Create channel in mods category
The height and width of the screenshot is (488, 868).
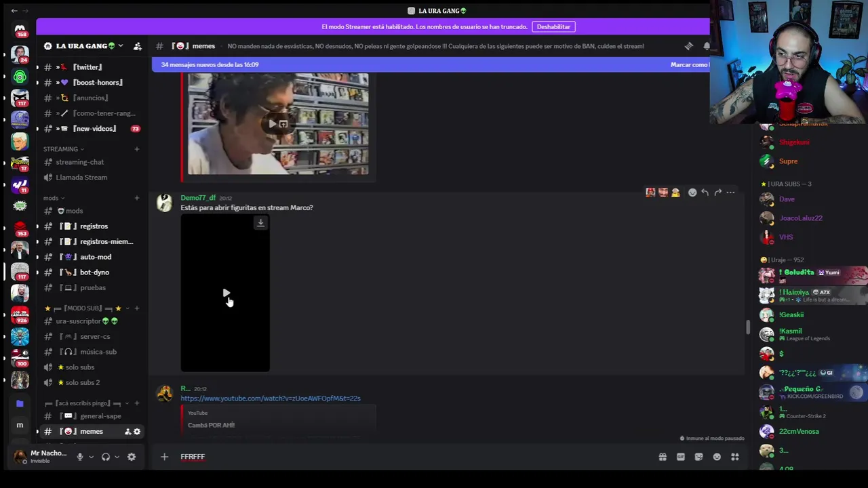click(137, 198)
